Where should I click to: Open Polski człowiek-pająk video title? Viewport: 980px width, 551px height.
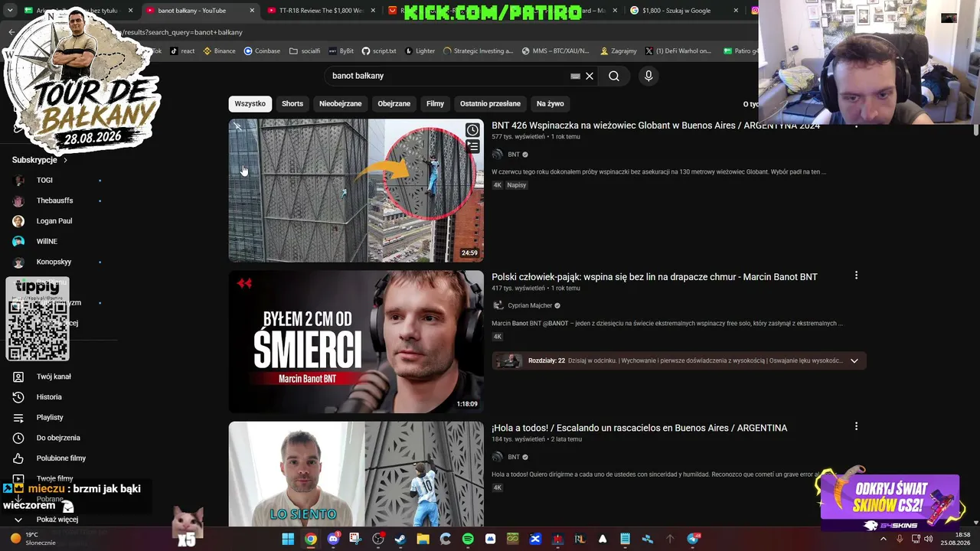[x=655, y=277]
